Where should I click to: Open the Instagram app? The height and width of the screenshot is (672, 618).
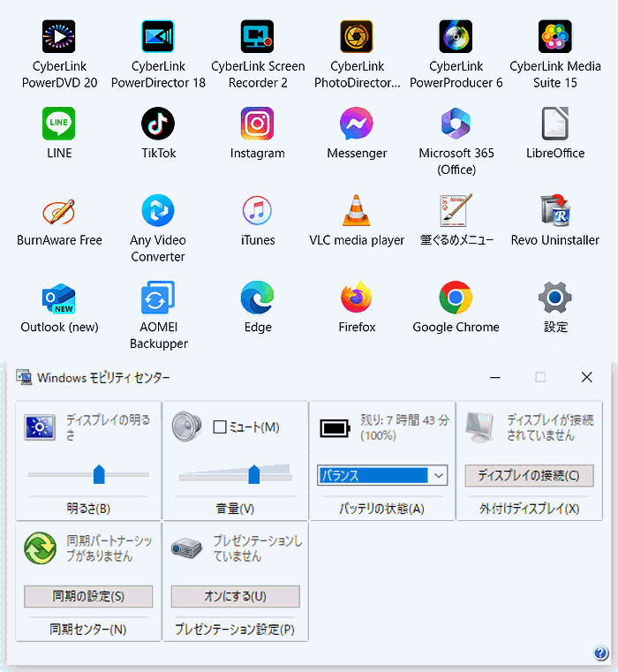[x=258, y=124]
